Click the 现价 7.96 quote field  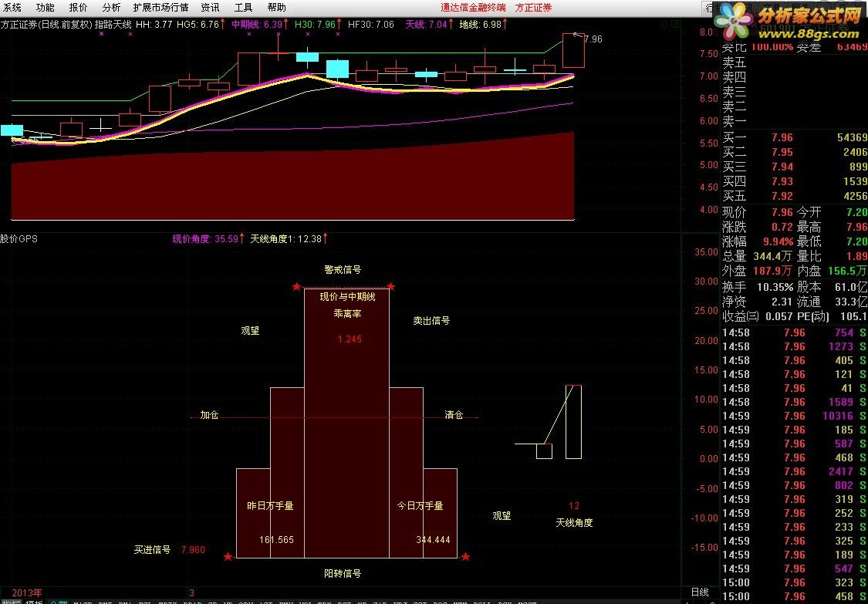point(758,212)
